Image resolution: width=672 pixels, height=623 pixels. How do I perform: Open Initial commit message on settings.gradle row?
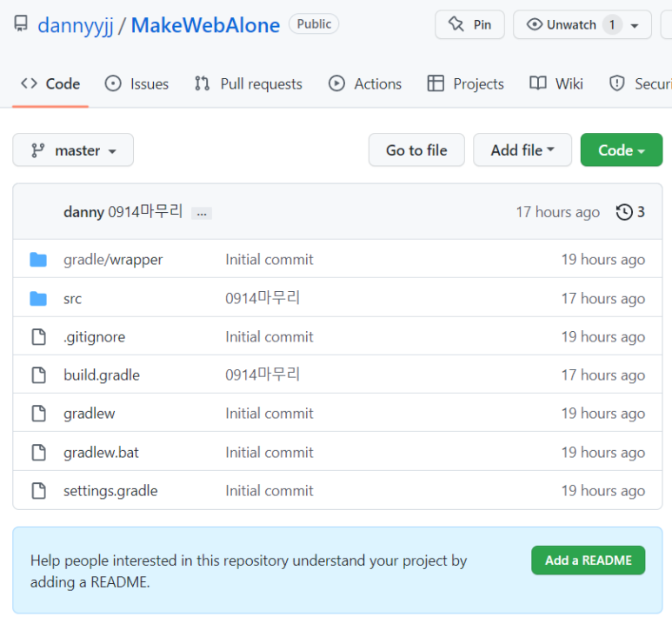(x=269, y=491)
